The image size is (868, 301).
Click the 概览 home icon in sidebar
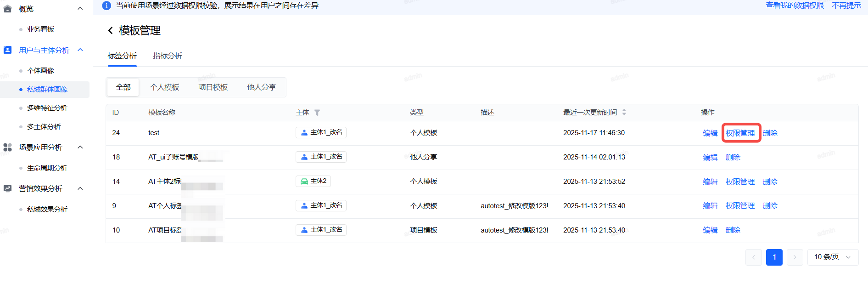point(7,9)
